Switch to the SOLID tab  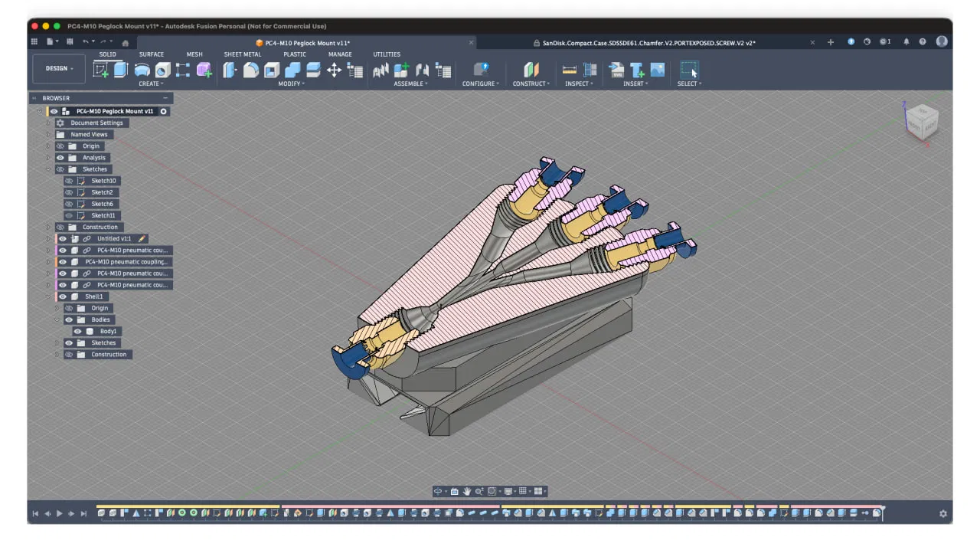click(x=108, y=54)
